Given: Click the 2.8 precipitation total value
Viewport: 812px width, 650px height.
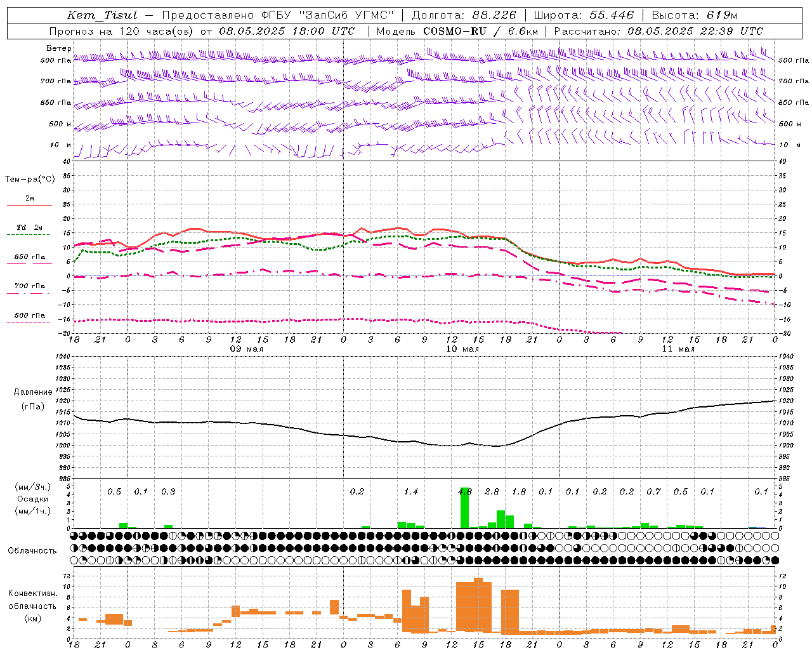Looking at the screenshot, I should point(492,491).
